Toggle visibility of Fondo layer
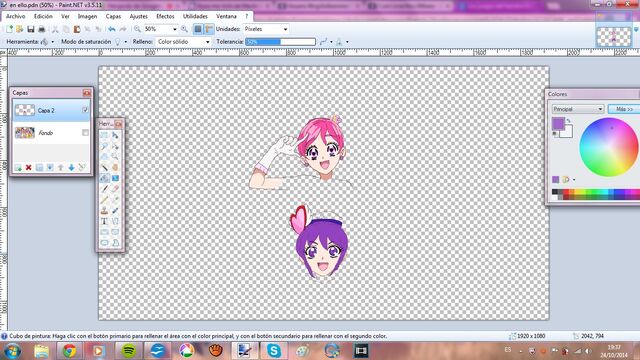Screen dimensions: 640x360 (x=85, y=133)
